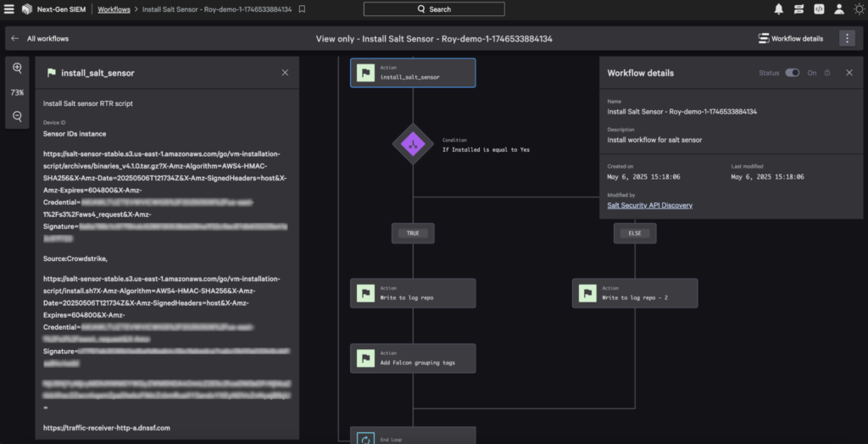Select the TRUE branch label

(x=413, y=233)
